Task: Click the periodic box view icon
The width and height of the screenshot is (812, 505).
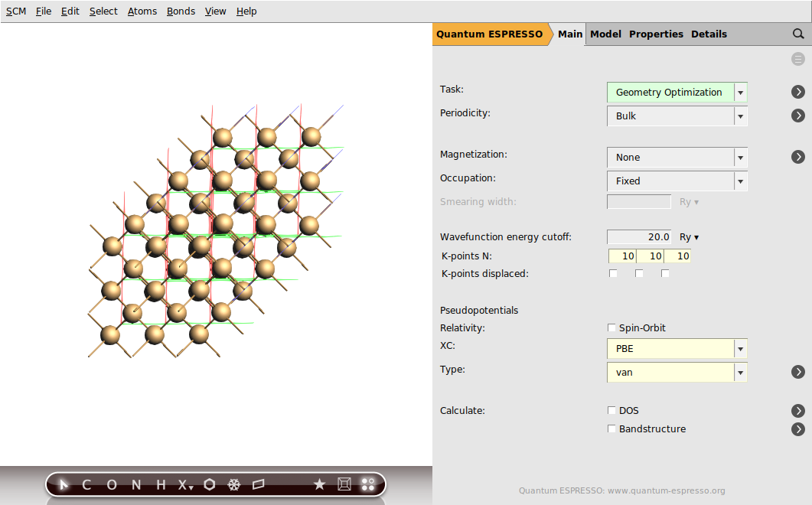Action: tap(344, 484)
